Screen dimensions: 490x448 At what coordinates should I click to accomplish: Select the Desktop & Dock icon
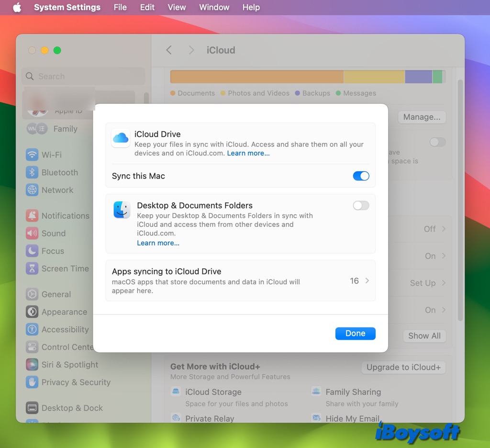coord(32,408)
